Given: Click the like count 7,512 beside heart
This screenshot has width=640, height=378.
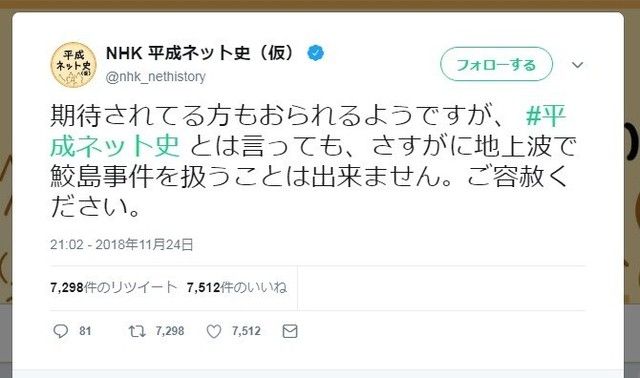Looking at the screenshot, I should (246, 331).
